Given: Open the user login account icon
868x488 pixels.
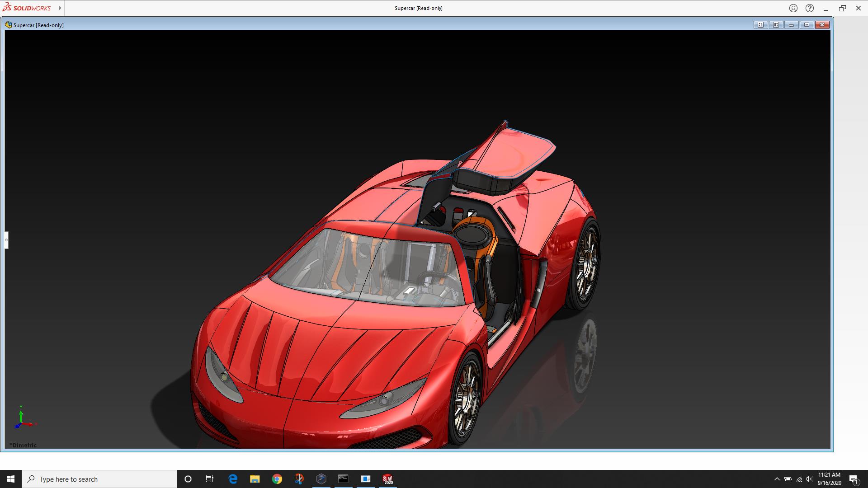Looking at the screenshot, I should point(793,8).
